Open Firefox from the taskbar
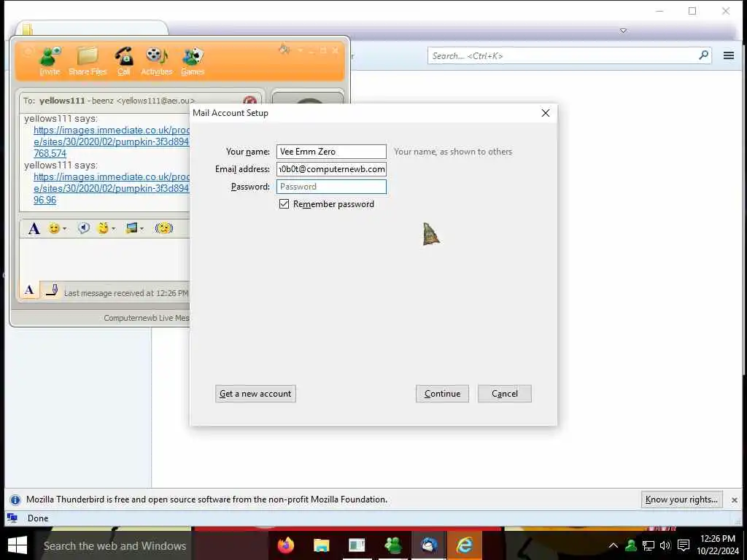This screenshot has height=560, width=747. pyautogui.click(x=286, y=545)
